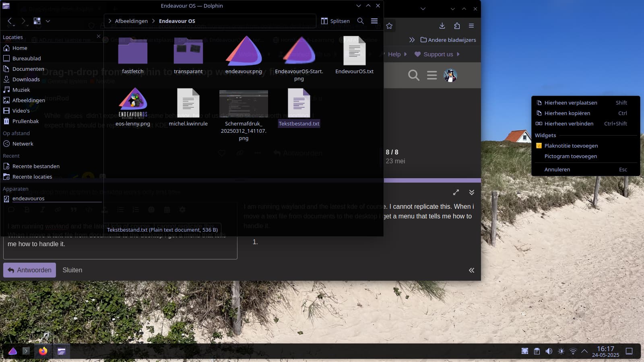Open view mode dropdown arrow in Dolphin

[x=48, y=21]
